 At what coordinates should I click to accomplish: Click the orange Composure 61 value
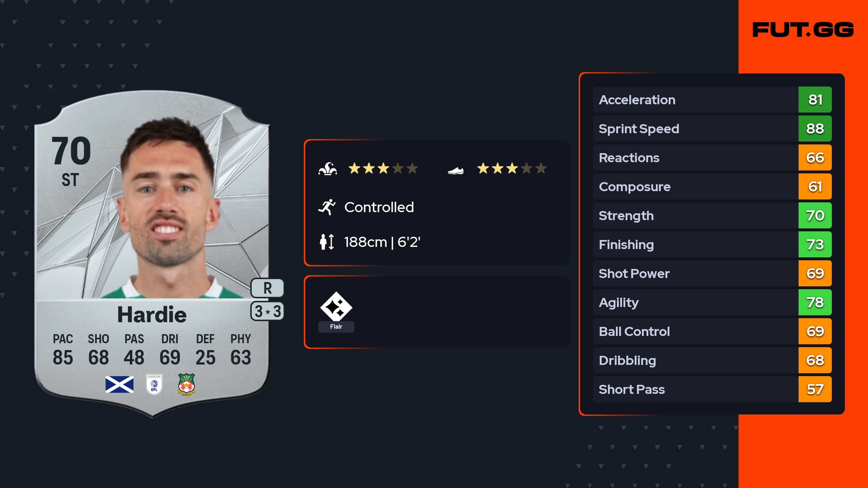(x=815, y=186)
